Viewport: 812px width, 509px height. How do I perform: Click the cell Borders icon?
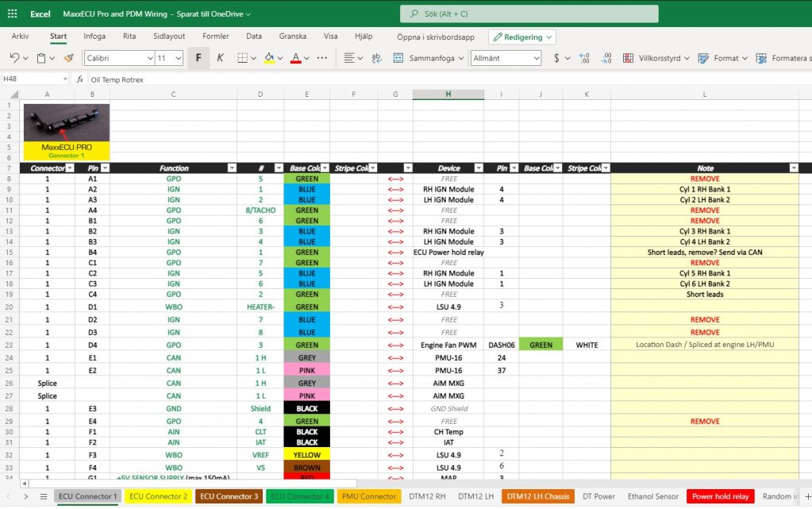pos(242,58)
